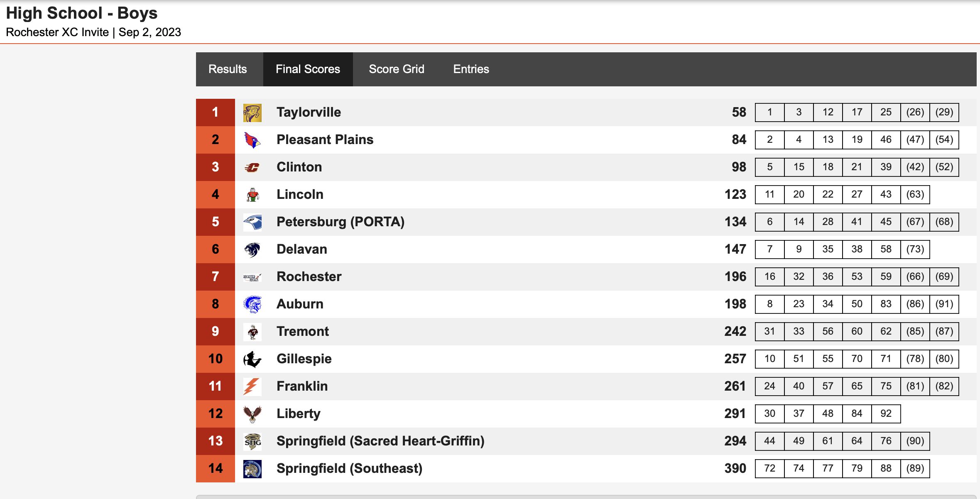Select the Entries tab
This screenshot has width=980, height=499.
tap(471, 69)
